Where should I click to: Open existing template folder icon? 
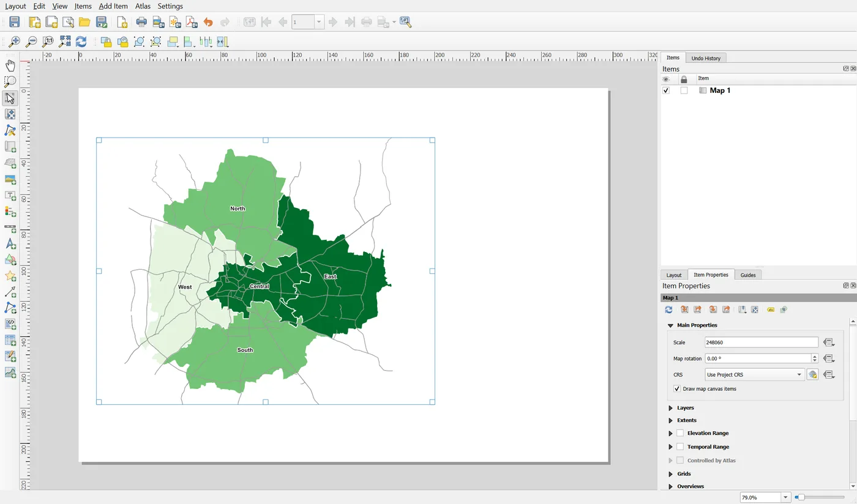tap(84, 22)
